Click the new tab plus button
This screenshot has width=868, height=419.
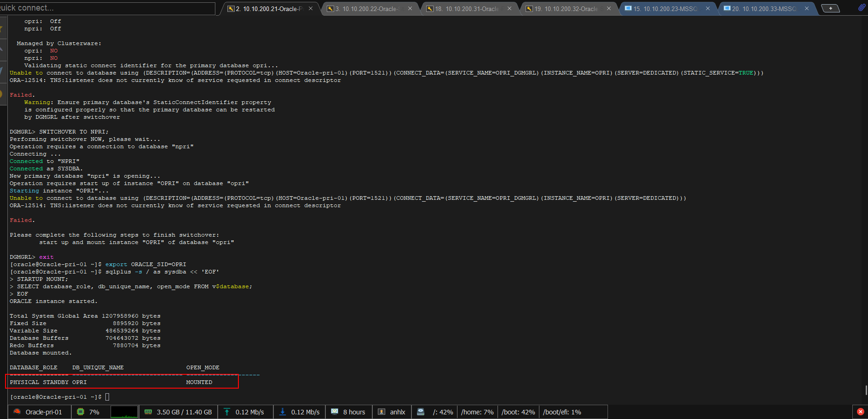tap(830, 8)
